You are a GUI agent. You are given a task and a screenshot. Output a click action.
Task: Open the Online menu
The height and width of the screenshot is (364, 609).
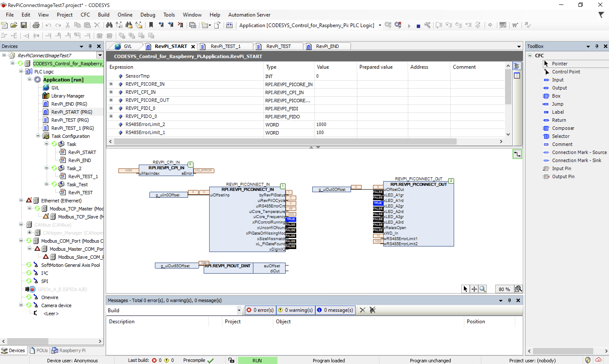pyautogui.click(x=125, y=15)
